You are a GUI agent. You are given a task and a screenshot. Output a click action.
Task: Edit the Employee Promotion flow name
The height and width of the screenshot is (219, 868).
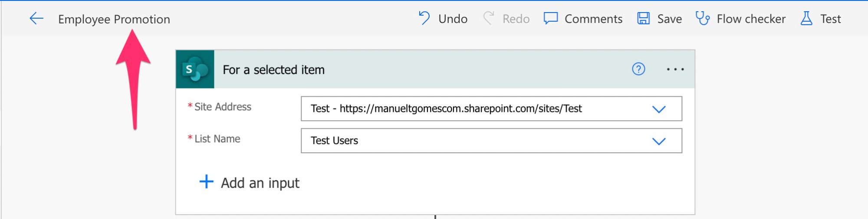tap(114, 19)
